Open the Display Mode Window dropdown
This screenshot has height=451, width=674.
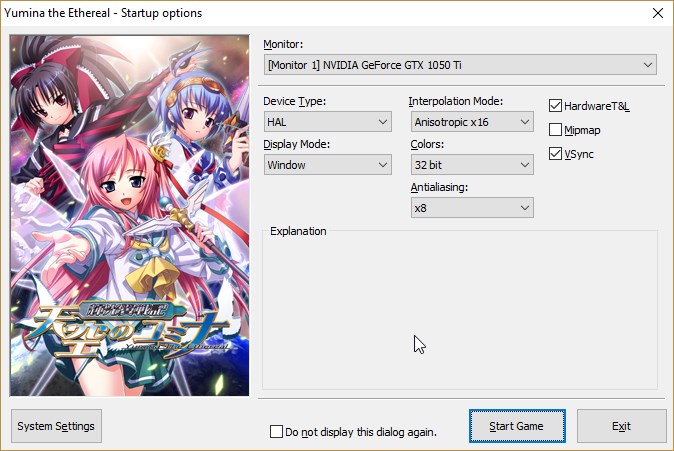point(328,165)
